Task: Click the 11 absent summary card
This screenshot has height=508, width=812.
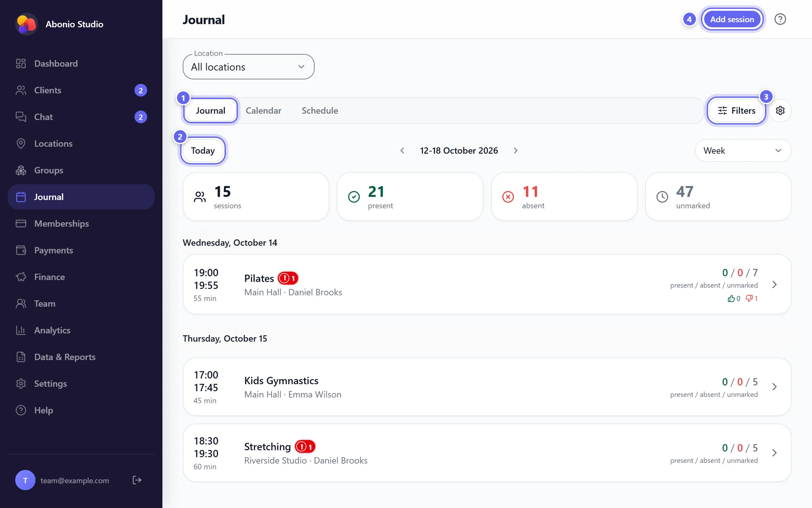Action: 564,197
